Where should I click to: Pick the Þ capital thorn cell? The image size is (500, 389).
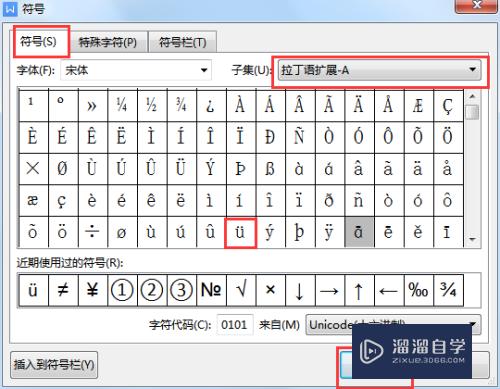coord(241,169)
